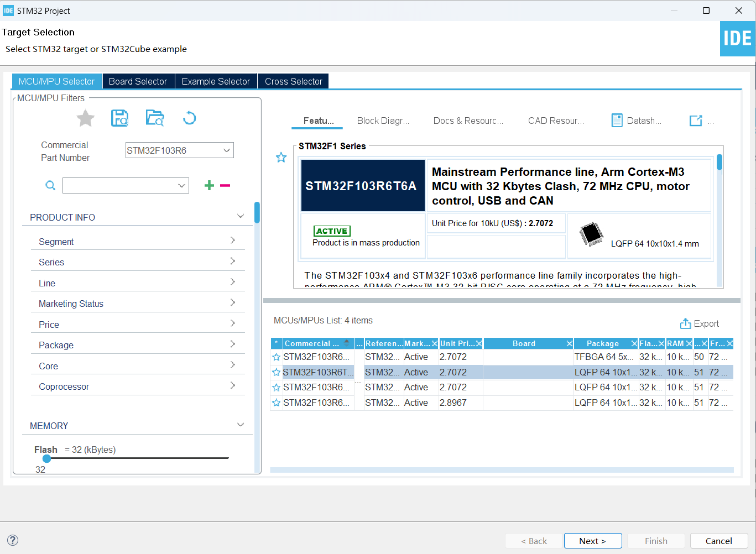Click inside the search filter text field
The width and height of the screenshot is (756, 554).
tap(120, 185)
